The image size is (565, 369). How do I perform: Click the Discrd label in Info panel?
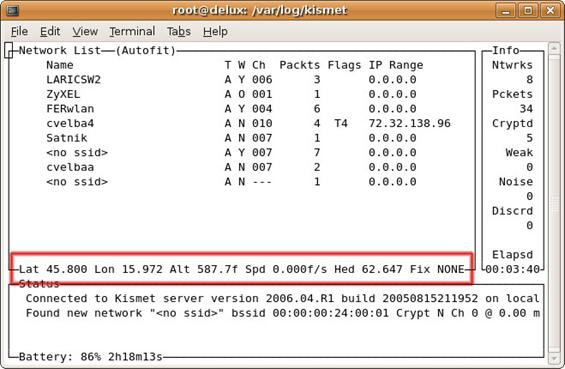(x=512, y=211)
